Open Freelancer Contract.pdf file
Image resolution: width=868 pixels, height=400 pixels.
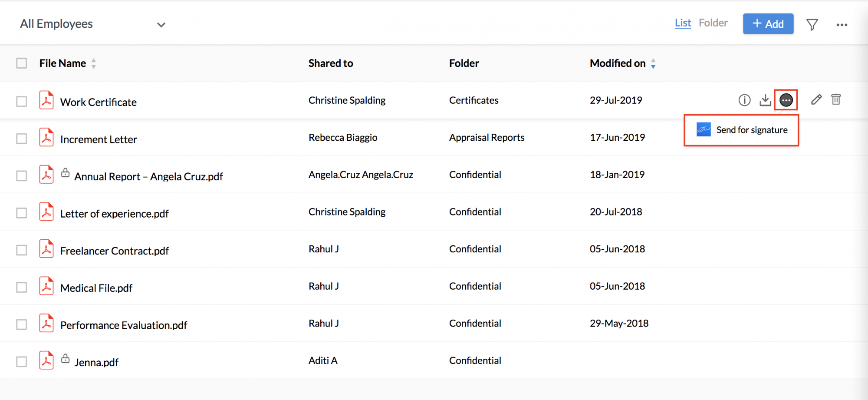115,251
